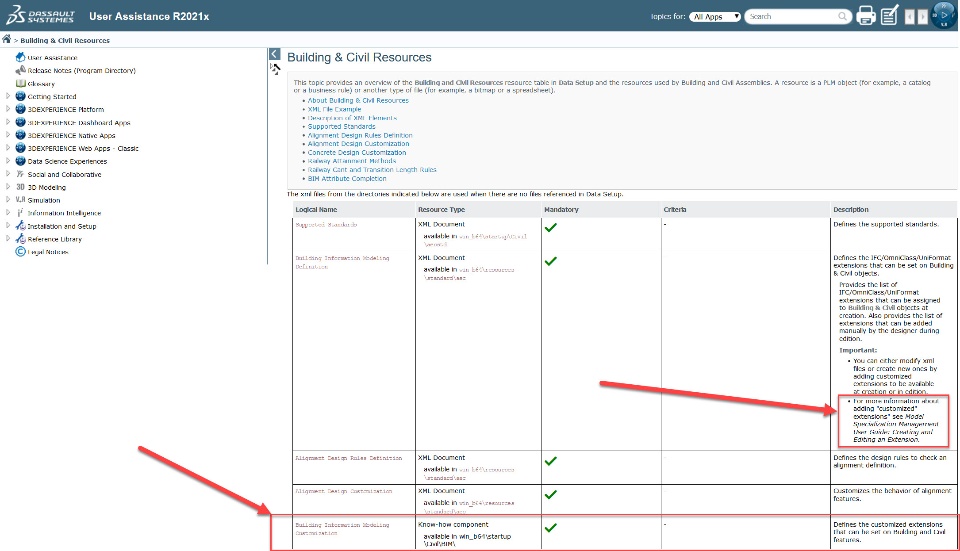Viewport: 960px width, 551px height.
Task: Click Building & Civil Resources breadcrumb text
Action: tap(65, 40)
